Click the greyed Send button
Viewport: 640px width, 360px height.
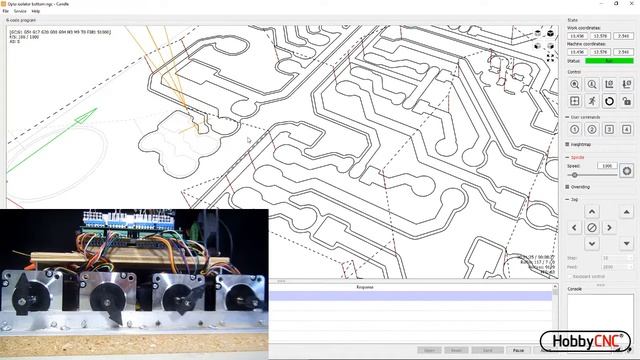[x=487, y=350]
